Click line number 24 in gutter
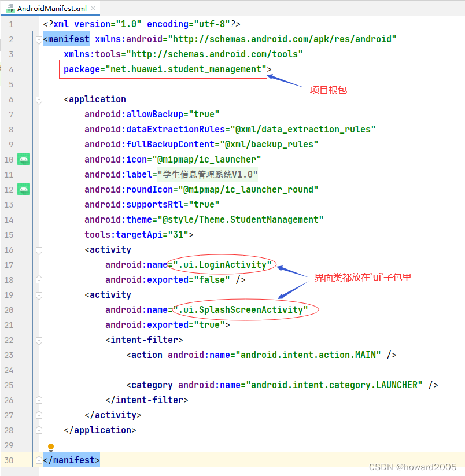This screenshot has width=465, height=476. point(9,370)
